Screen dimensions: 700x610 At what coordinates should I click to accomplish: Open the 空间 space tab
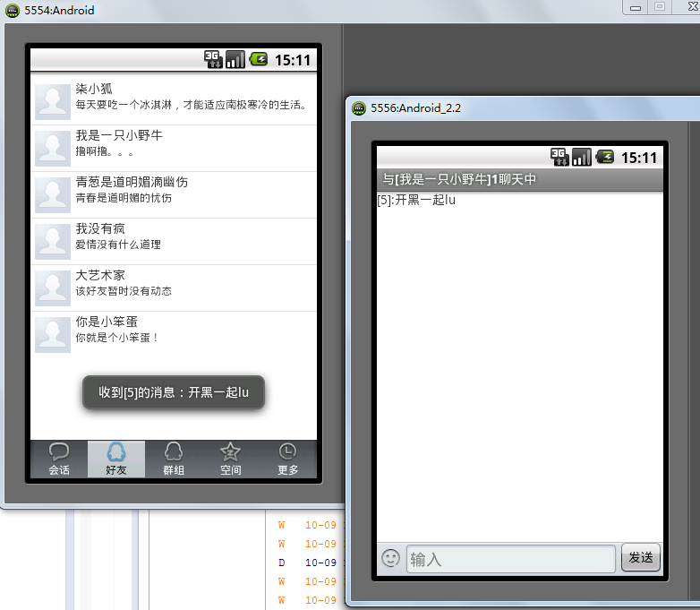pos(231,459)
